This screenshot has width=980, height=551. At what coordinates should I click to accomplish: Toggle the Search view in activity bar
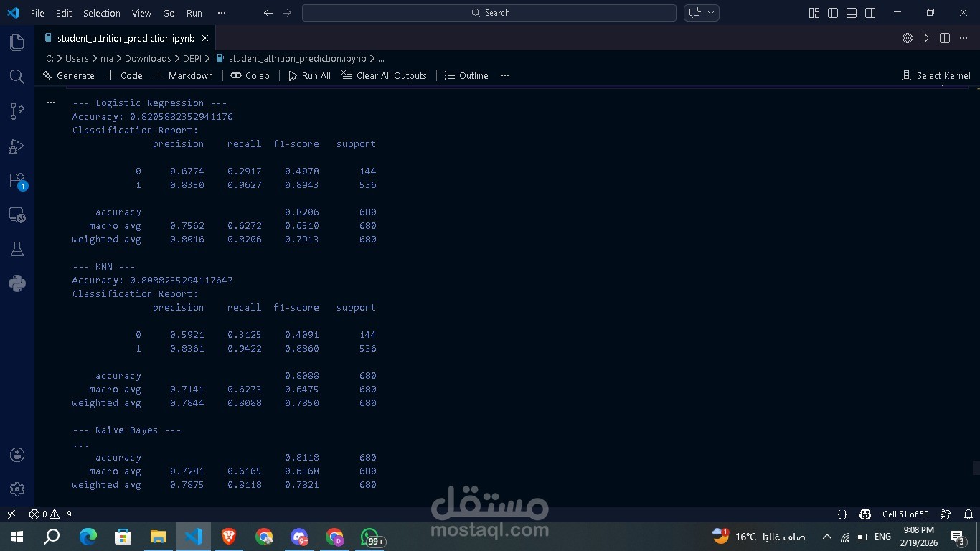pos(17,77)
